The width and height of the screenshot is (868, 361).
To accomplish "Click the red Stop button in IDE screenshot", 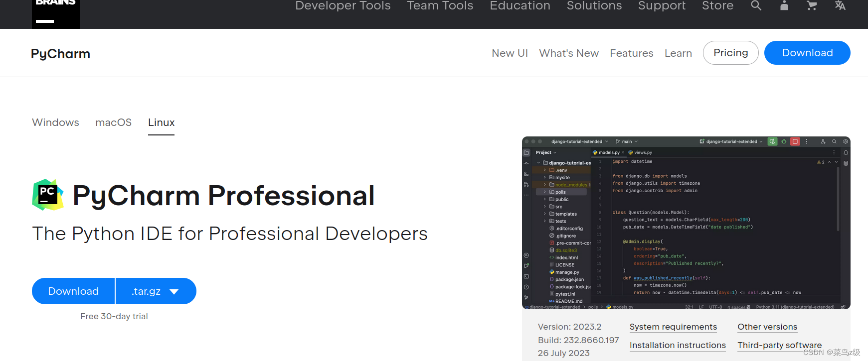I will pos(795,141).
